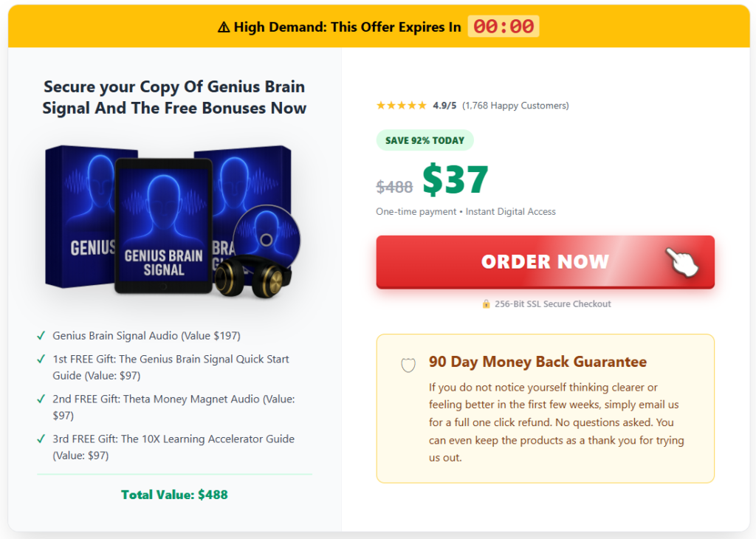Click checkmark next to Genius Brain Signal Audio
The width and height of the screenshot is (756, 539).
click(x=41, y=336)
